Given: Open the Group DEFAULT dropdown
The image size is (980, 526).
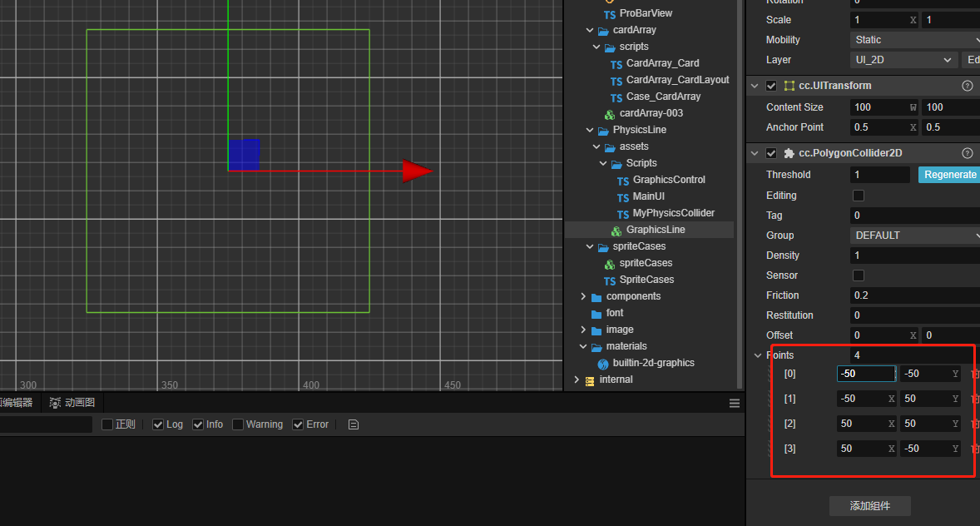Looking at the screenshot, I should (915, 236).
